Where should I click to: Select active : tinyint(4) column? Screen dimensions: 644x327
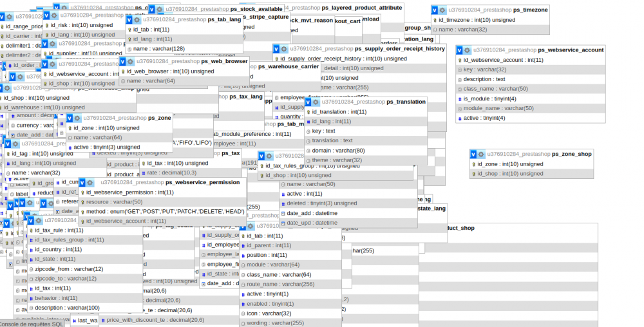(531, 118)
